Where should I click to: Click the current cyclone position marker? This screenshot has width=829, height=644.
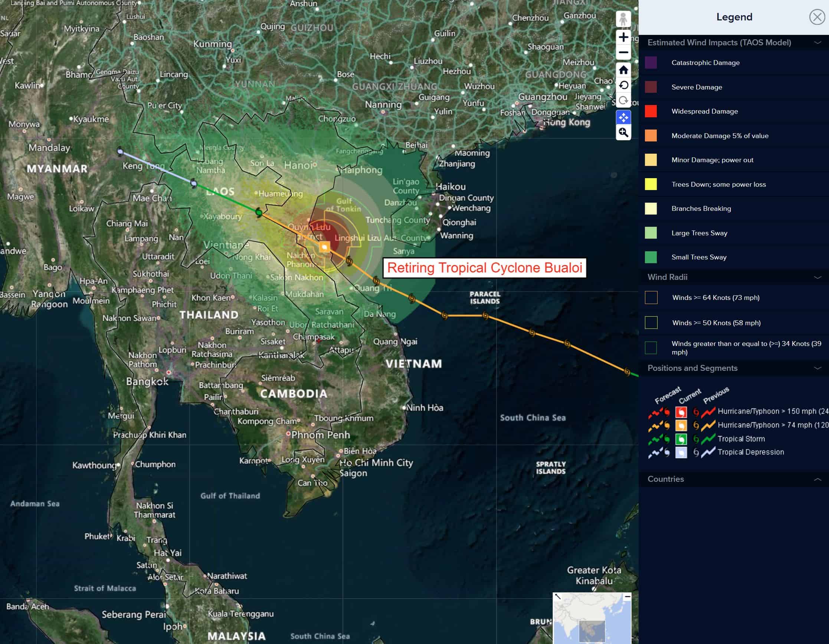pyautogui.click(x=324, y=247)
